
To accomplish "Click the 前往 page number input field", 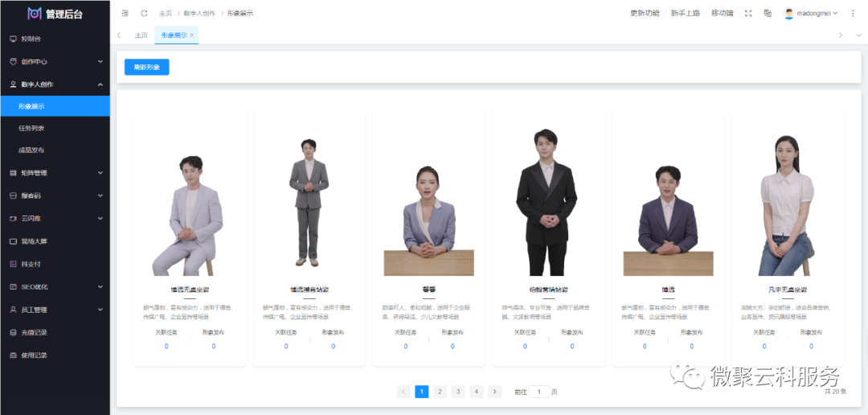I will (539, 392).
